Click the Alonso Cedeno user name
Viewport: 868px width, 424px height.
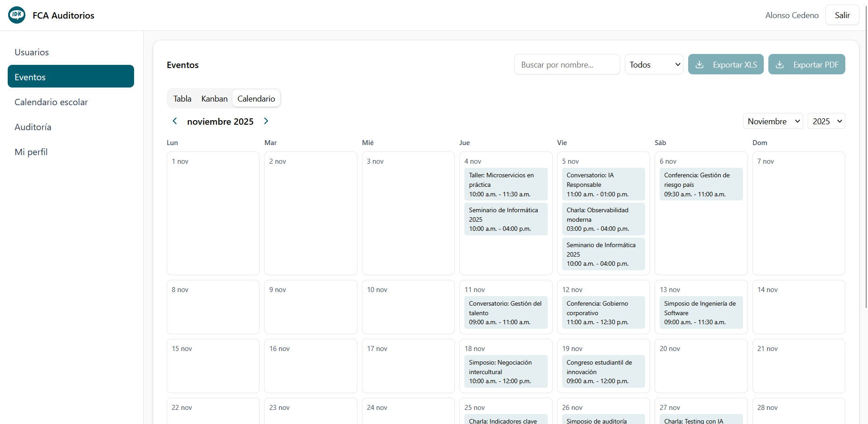(x=792, y=15)
